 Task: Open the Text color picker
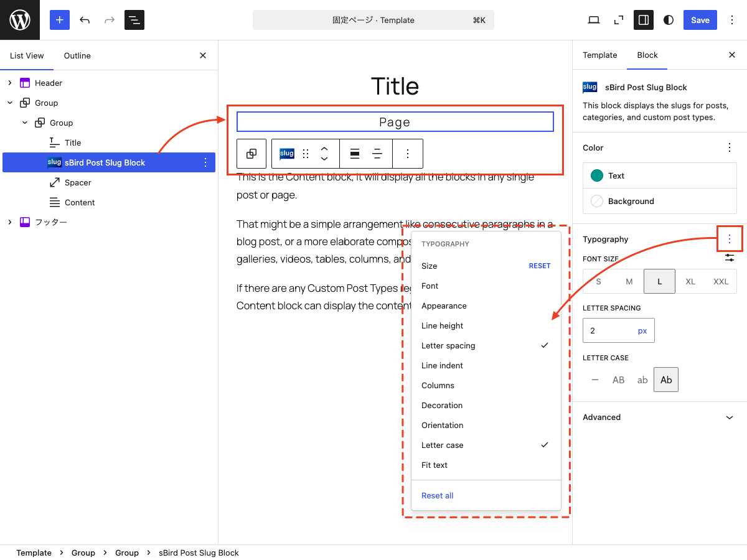(x=660, y=175)
